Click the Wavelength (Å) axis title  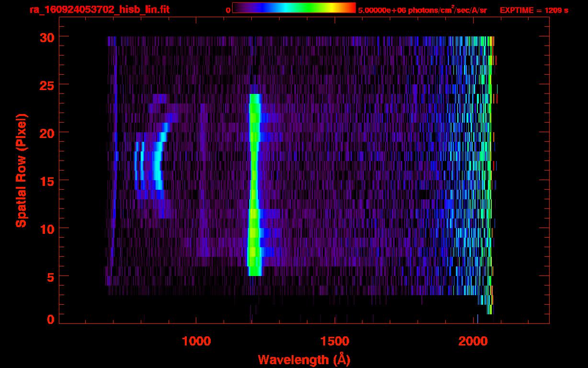[x=304, y=359]
